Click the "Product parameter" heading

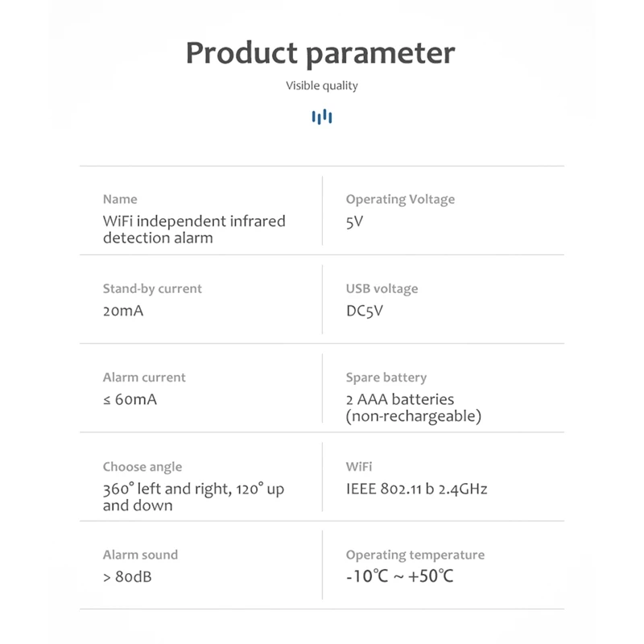coord(321,53)
